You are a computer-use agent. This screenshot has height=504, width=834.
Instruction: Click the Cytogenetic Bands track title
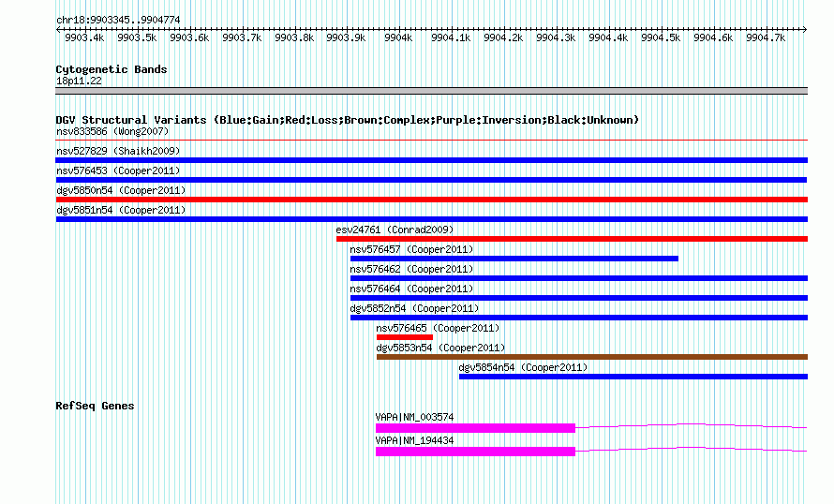tap(112, 69)
